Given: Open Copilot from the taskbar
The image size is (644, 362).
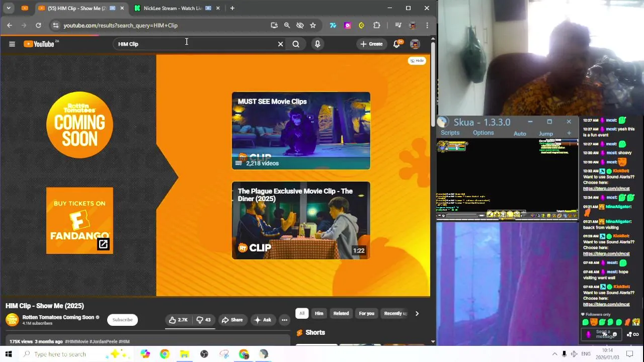Looking at the screenshot, I should click(145, 354).
